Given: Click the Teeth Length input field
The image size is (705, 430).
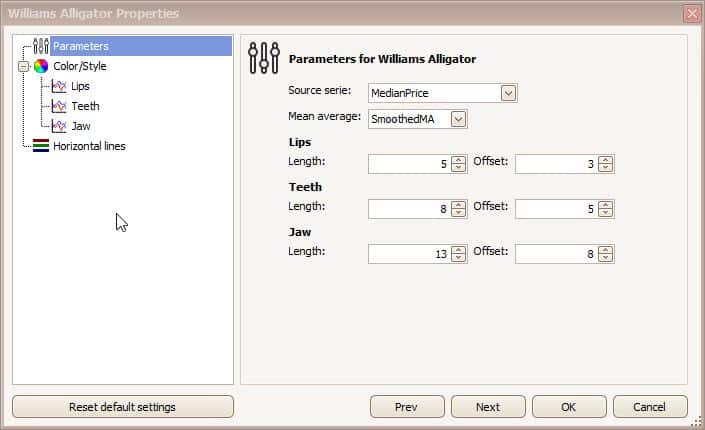Looking at the screenshot, I should (x=408, y=209).
